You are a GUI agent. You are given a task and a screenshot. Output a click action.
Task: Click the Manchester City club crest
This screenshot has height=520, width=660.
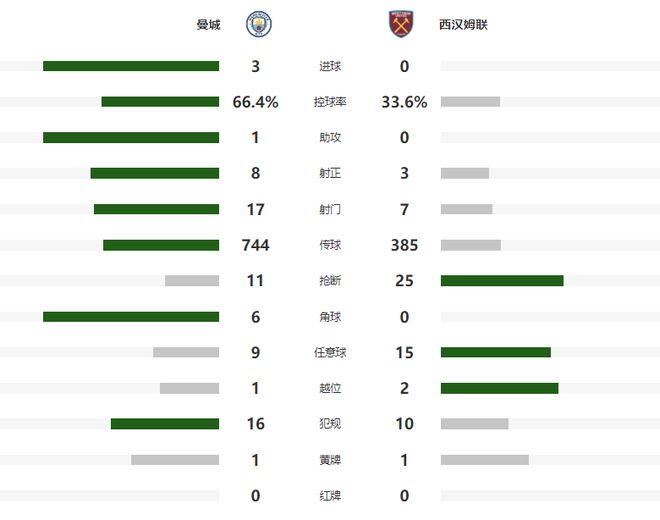click(259, 24)
